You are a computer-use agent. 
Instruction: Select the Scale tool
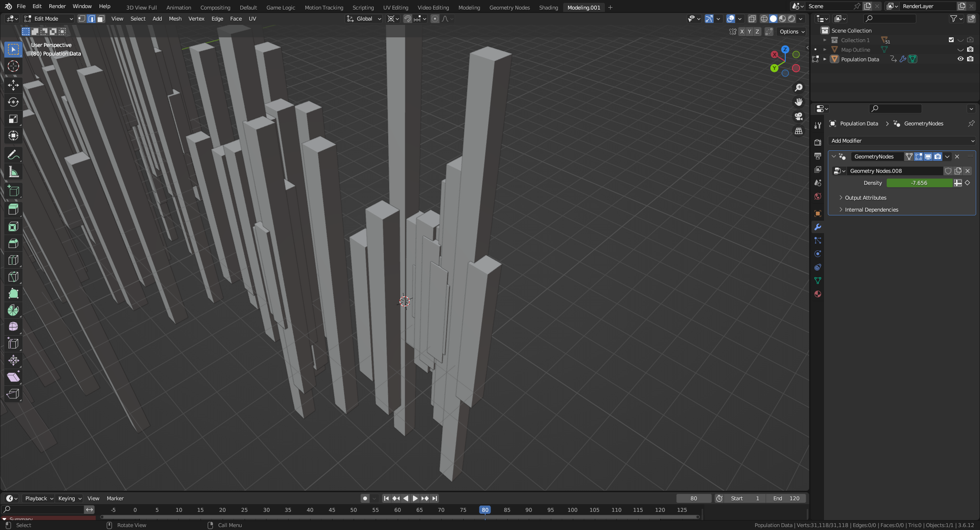[13, 119]
